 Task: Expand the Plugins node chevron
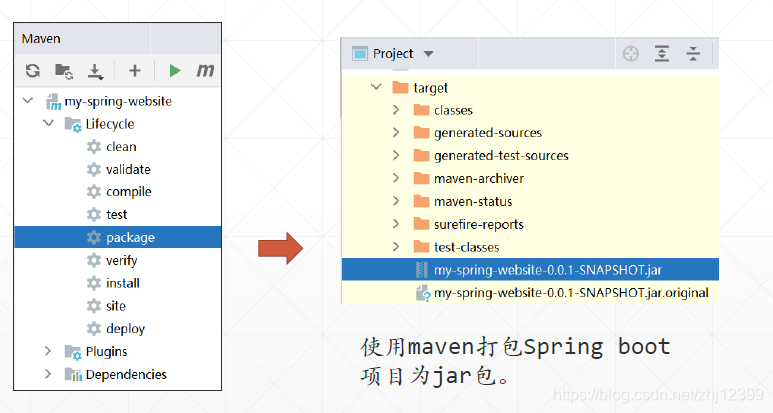click(x=48, y=351)
